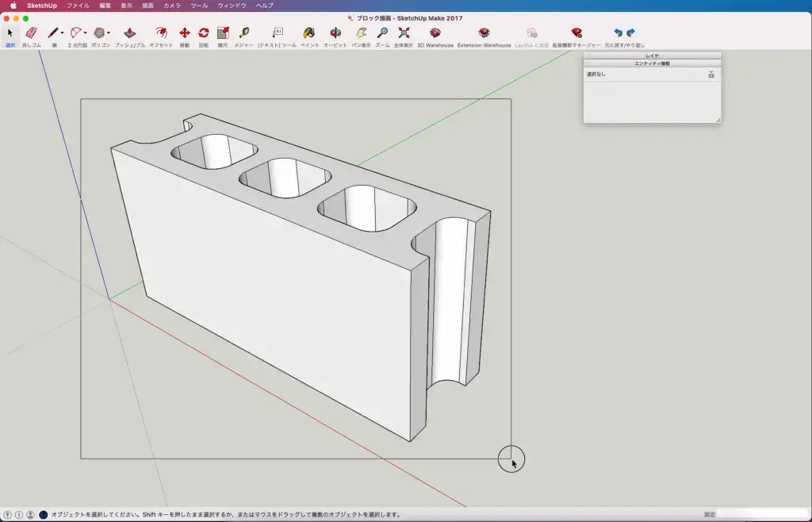Redo with the blue forward arrow
812x522 pixels.
click(630, 33)
